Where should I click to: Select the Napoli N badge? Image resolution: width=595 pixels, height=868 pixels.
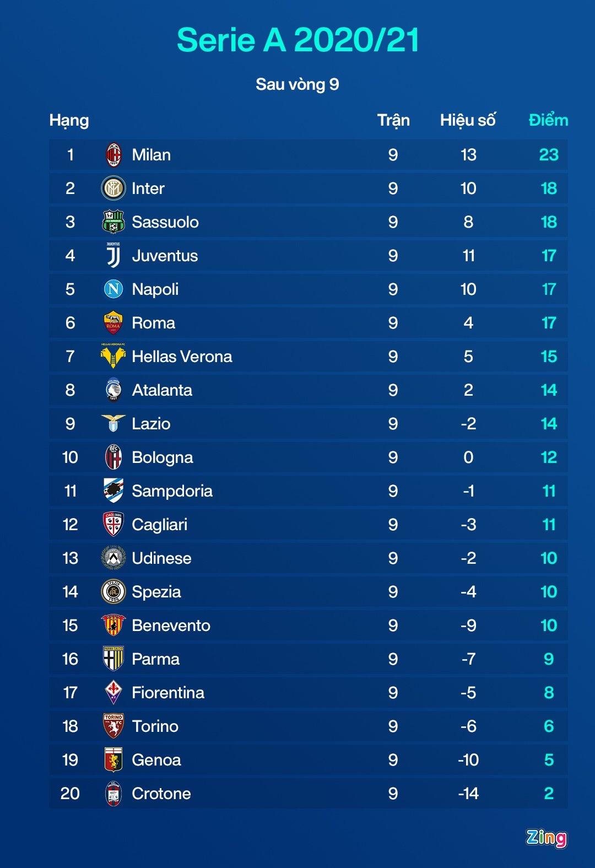click(x=113, y=289)
